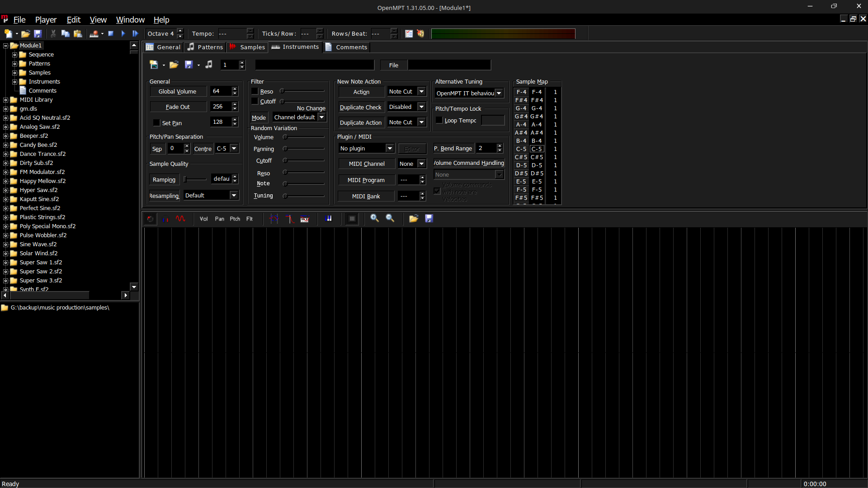Expand the MIDI Library tree node
Viewport: 868px width, 488px height.
click(6, 100)
